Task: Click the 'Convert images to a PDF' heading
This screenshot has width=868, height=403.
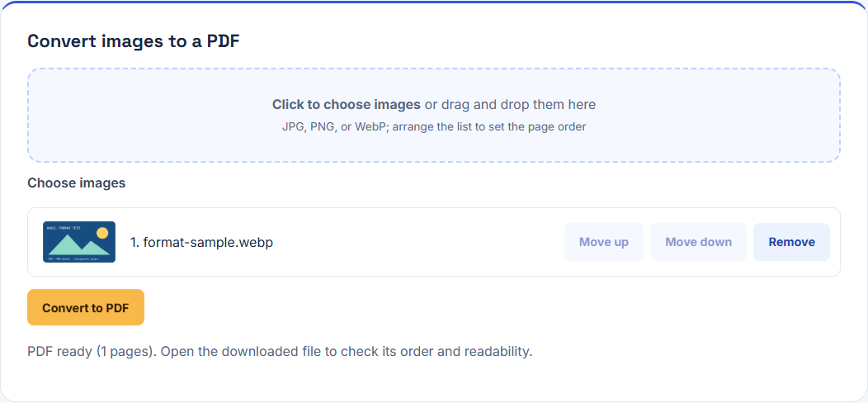Action: [x=134, y=41]
